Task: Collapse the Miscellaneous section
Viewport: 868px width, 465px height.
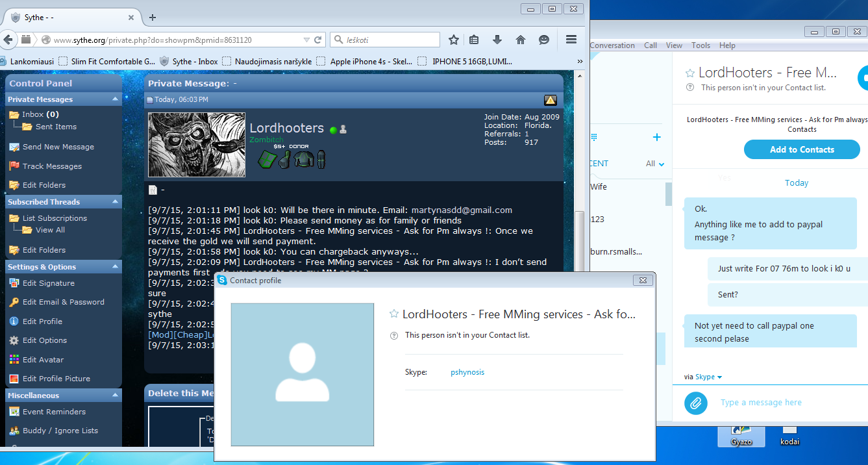Action: tap(115, 396)
